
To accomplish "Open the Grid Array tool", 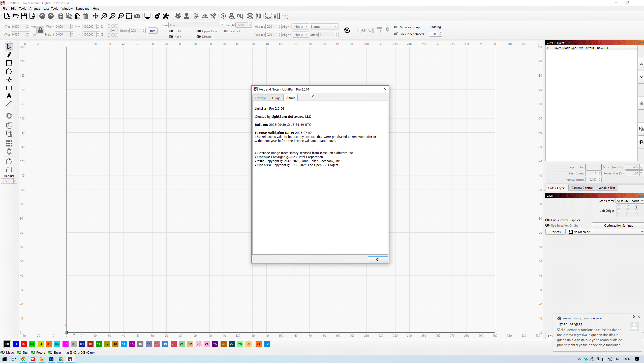I will (x=9, y=143).
